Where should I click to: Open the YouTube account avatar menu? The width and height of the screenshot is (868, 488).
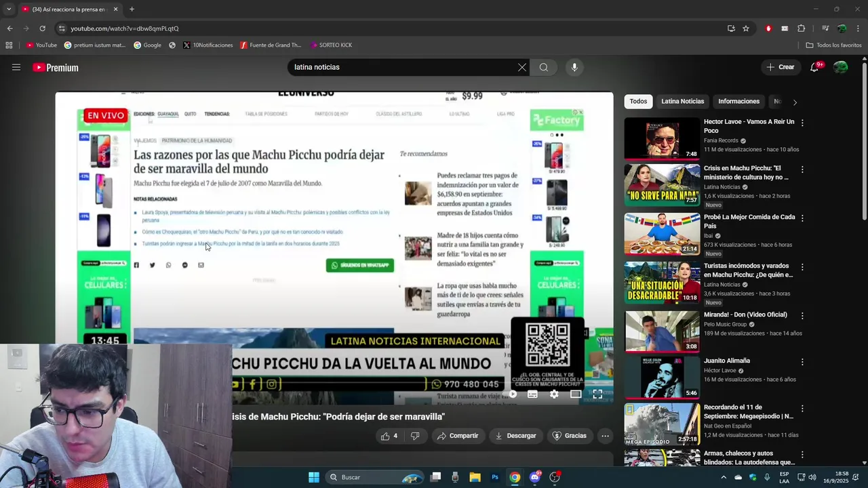coord(841,67)
